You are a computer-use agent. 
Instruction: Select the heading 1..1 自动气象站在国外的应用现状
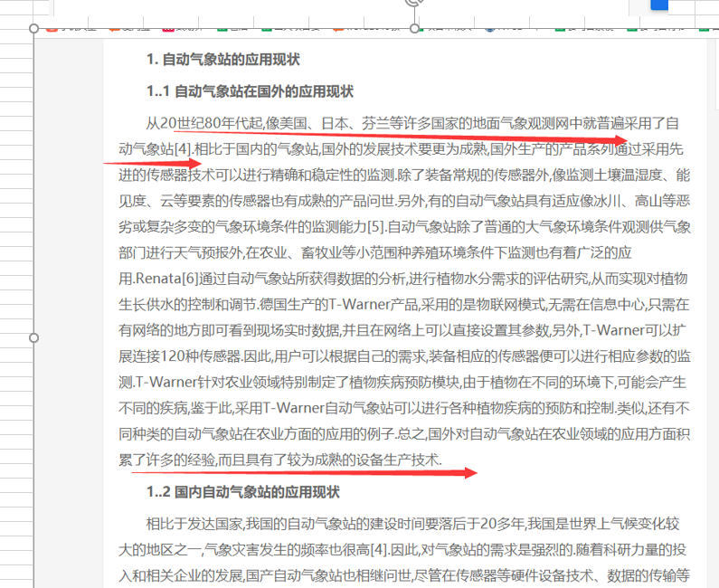(x=249, y=91)
